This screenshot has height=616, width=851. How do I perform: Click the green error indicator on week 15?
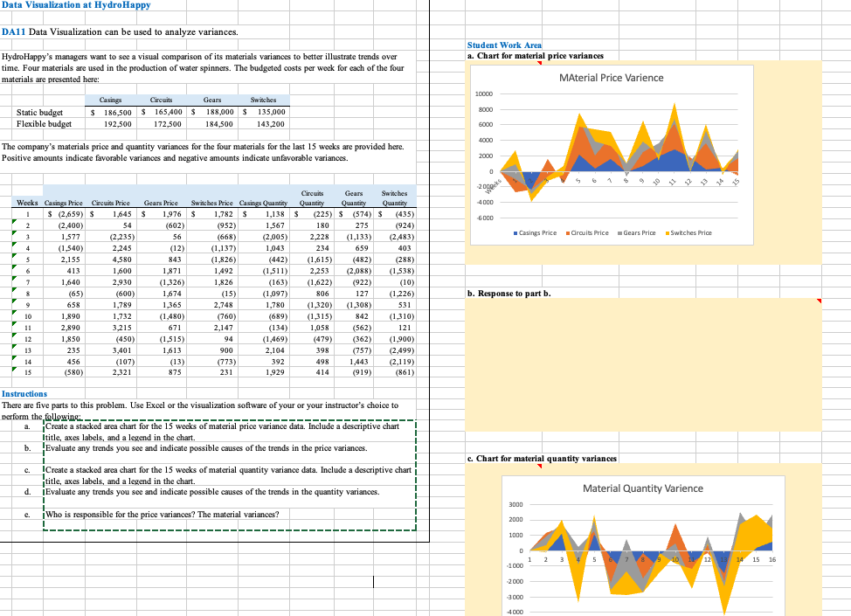(14, 370)
